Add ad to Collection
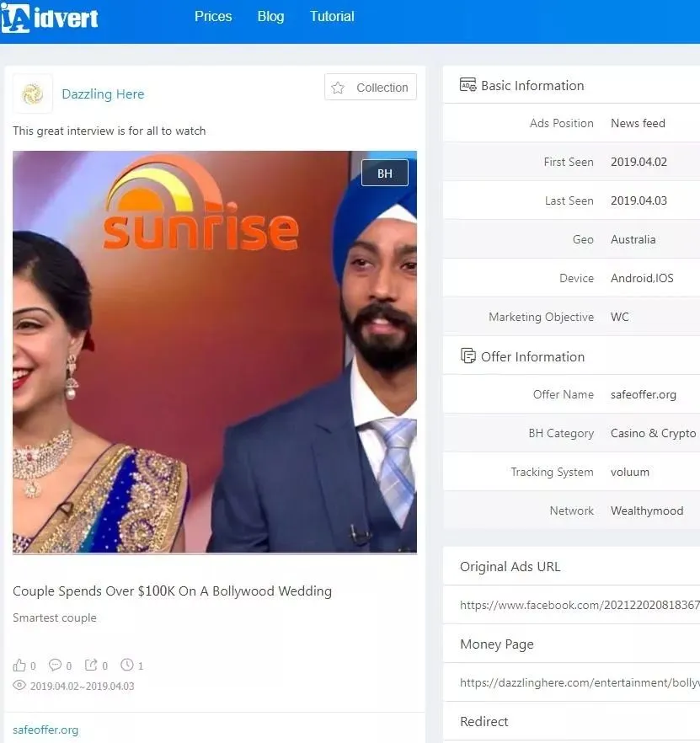 click(x=371, y=88)
